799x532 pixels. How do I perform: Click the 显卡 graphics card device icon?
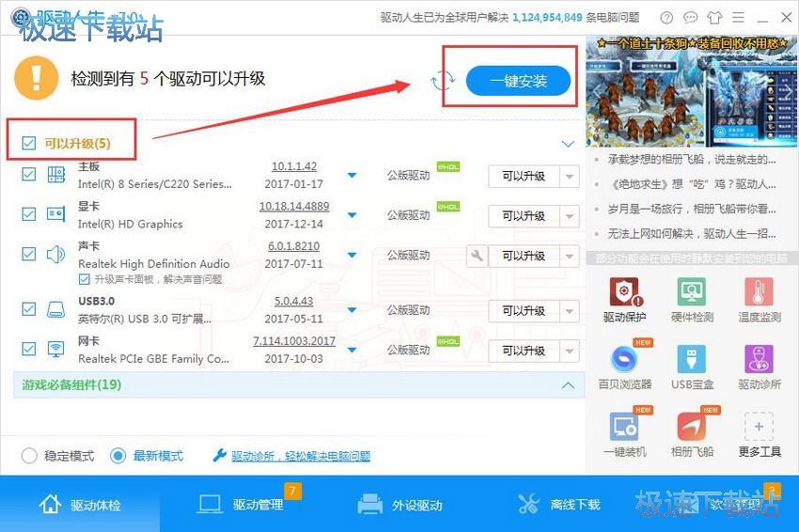[56, 214]
